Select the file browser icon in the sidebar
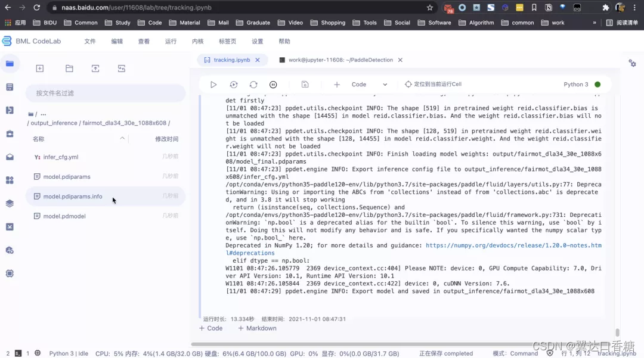Screen dimensions: 644x358 pos(8,63)
